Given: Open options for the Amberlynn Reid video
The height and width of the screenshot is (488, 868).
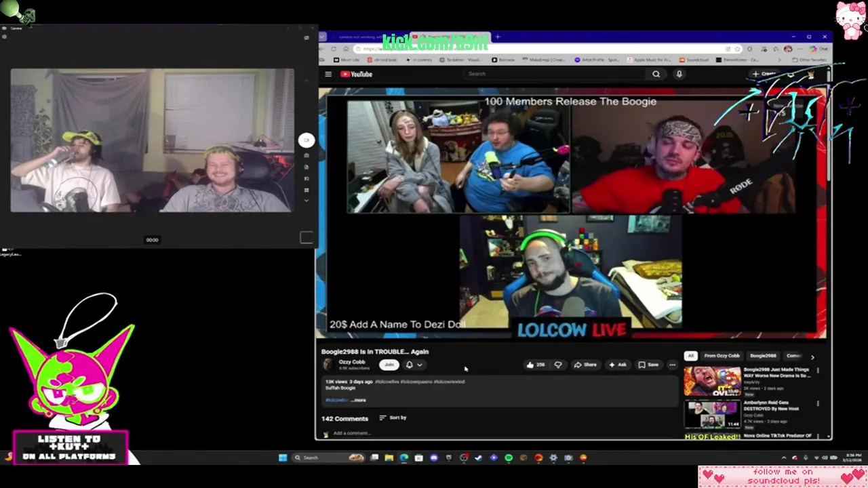Looking at the screenshot, I should click(x=818, y=404).
